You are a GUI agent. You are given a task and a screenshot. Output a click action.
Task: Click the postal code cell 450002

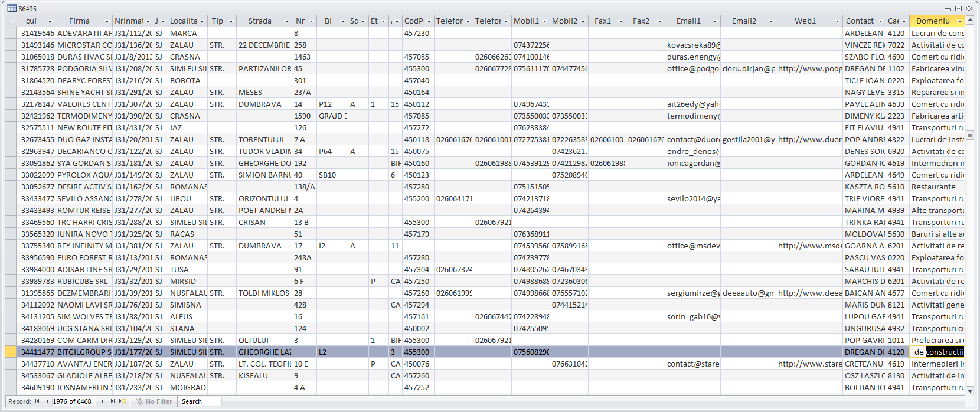click(418, 329)
